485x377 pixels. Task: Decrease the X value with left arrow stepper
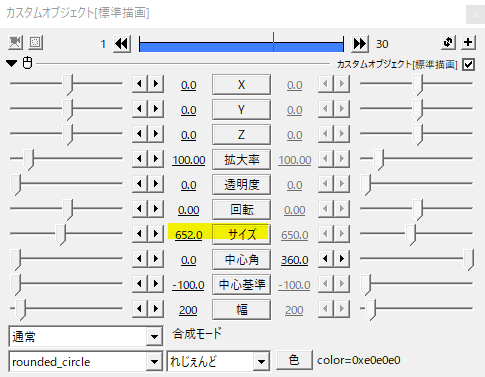(140, 84)
